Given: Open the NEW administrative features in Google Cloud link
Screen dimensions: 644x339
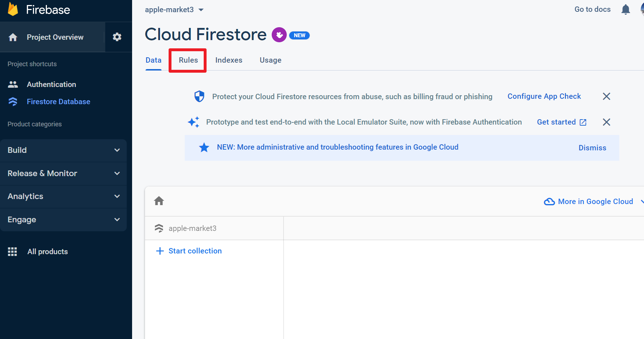Looking at the screenshot, I should click(338, 147).
